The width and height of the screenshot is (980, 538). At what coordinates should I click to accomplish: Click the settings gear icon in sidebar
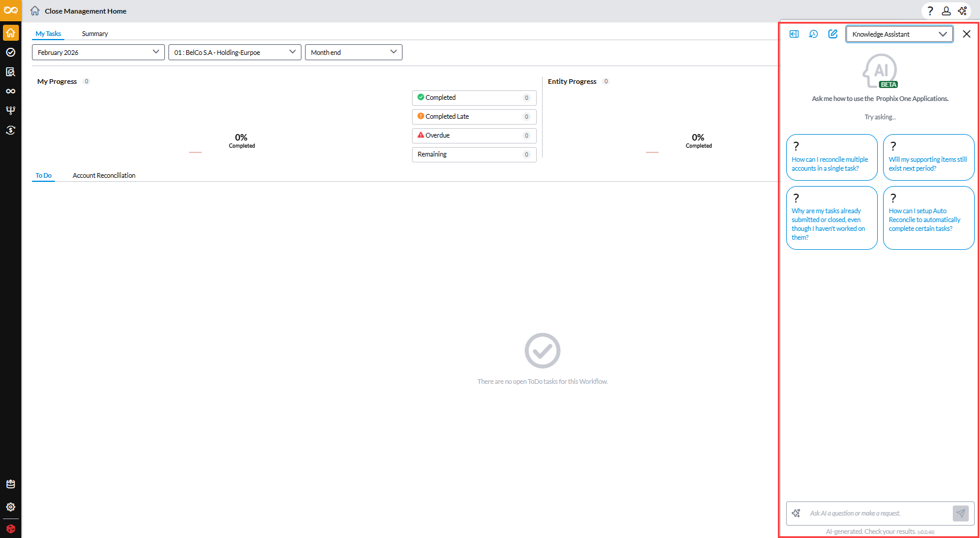click(11, 507)
